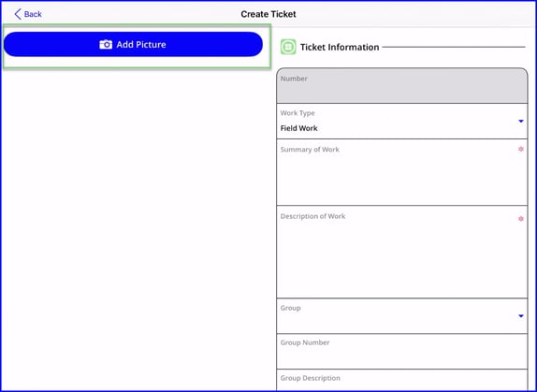Click the green Ticket Information section icon

click(288, 47)
